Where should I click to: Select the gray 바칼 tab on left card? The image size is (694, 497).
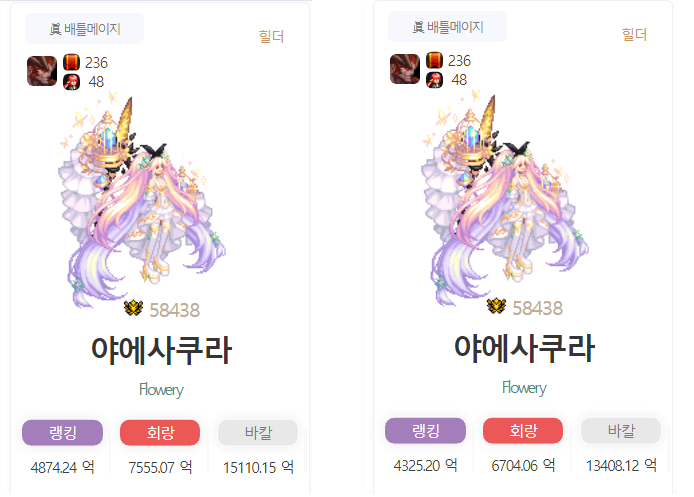click(258, 432)
